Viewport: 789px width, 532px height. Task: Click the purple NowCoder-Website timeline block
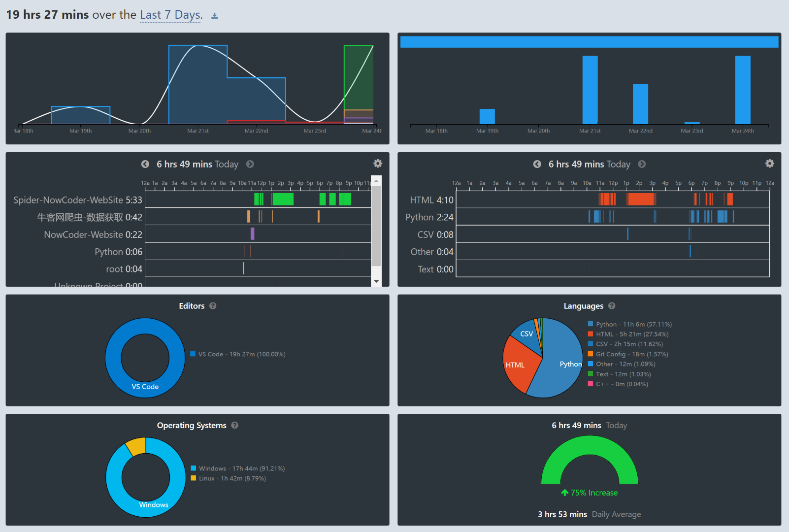coord(253,233)
